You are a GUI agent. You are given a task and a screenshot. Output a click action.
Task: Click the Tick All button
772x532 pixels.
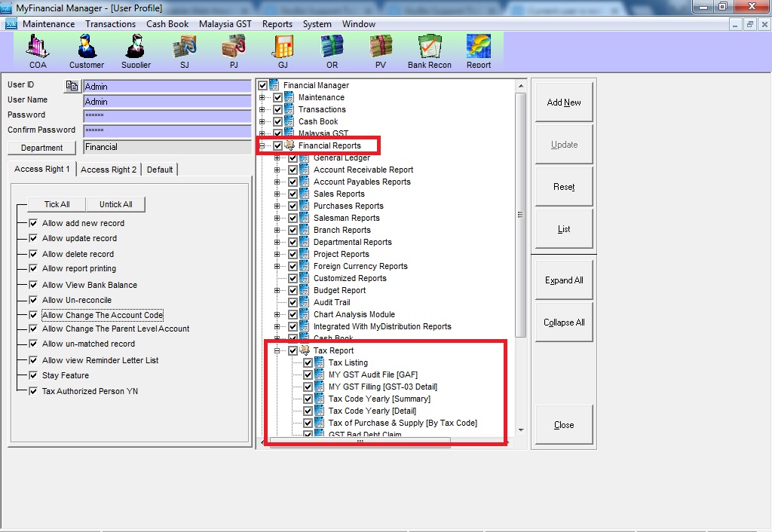[x=57, y=204]
